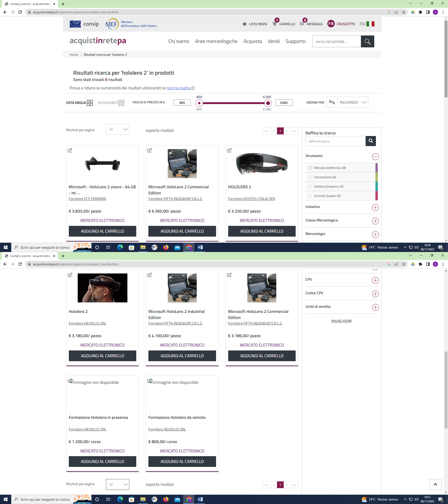Open the HOLOLENS 2 ASYSTEL product image
448x504 pixels.
pos(262,164)
